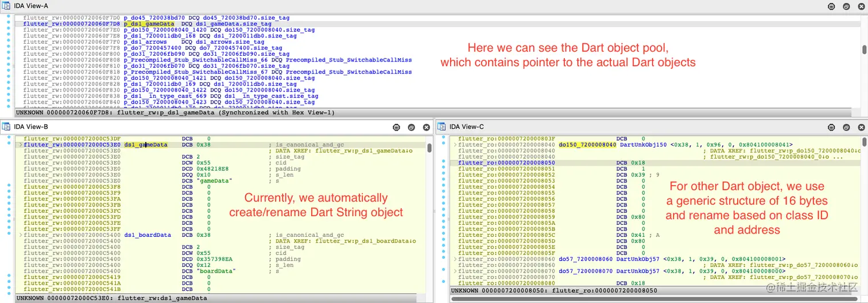Select current line flutter_ro:0000007200008050 in View-C
Viewport: 868px width, 303px height.
tap(654, 163)
